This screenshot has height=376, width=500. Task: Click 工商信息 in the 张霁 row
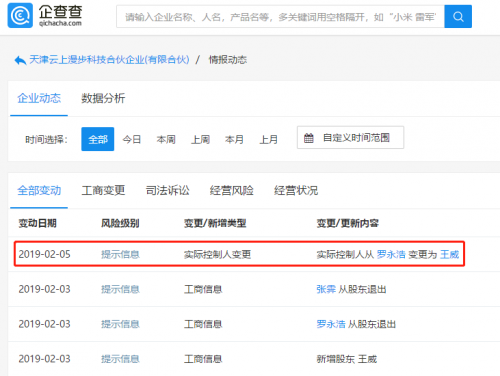click(203, 289)
